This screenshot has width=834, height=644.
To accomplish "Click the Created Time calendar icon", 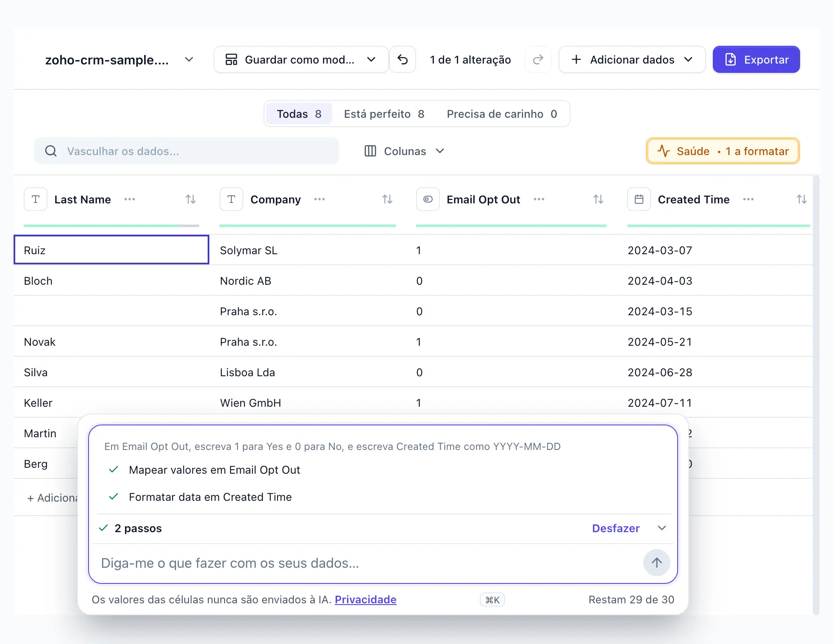I will point(639,199).
